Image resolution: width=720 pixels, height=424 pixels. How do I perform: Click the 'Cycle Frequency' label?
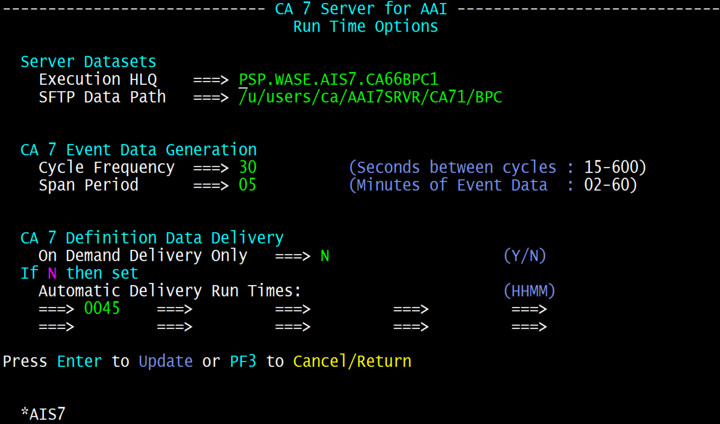pos(107,168)
